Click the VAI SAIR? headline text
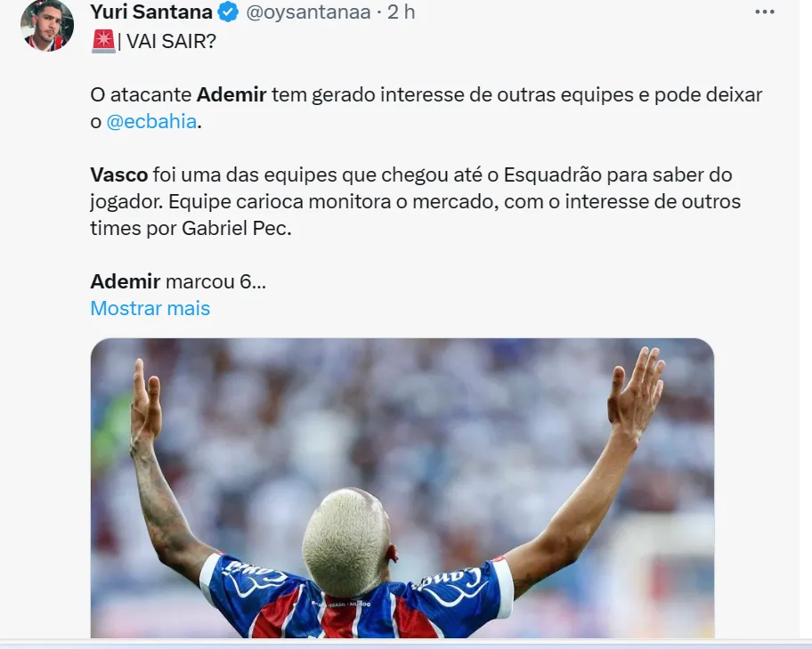The width and height of the screenshot is (812, 649). 171,42
